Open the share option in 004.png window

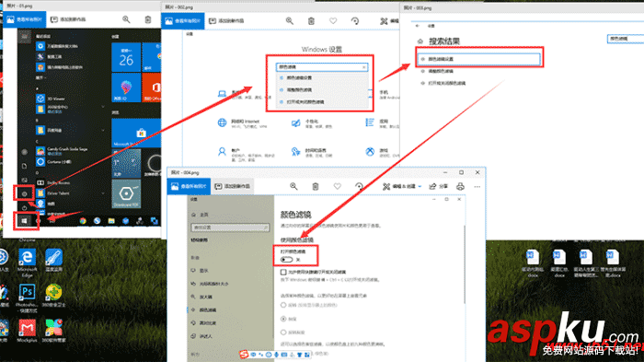438,186
